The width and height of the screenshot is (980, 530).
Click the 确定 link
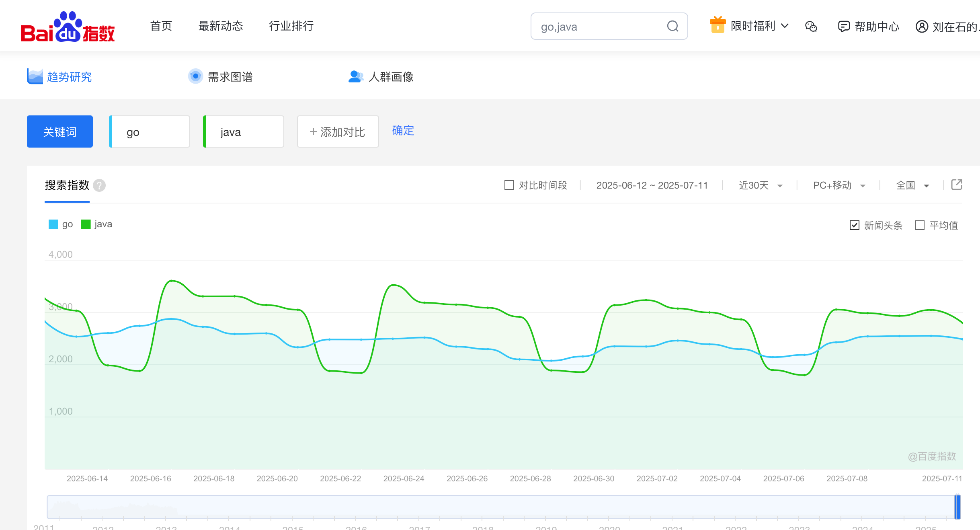point(403,131)
